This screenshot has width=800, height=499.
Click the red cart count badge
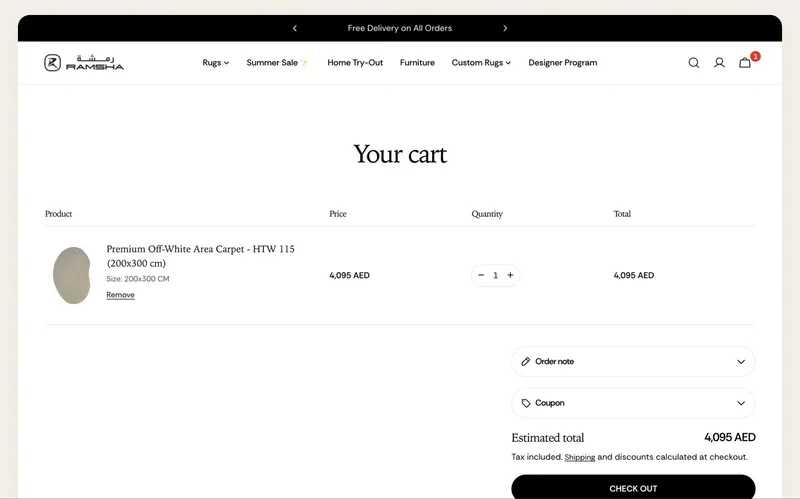tap(755, 57)
